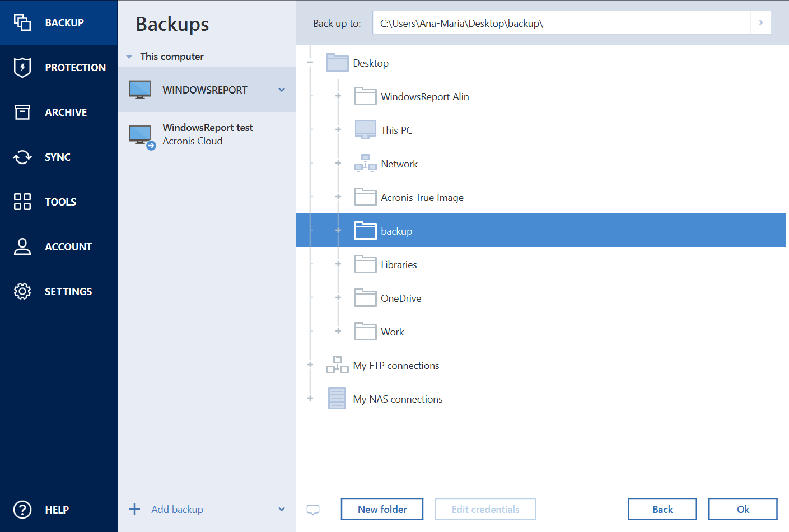789x532 pixels.
Task: Click the WINDOWSREPORT computer icon
Action: click(140, 90)
